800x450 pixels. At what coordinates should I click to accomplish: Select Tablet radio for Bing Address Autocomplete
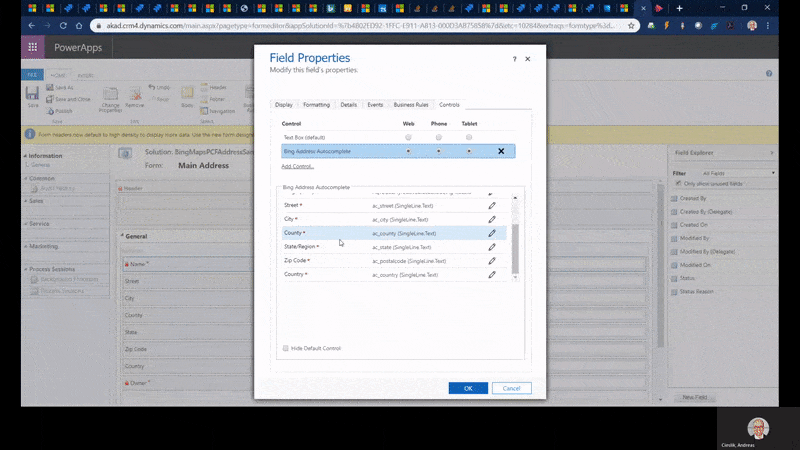tap(469, 151)
